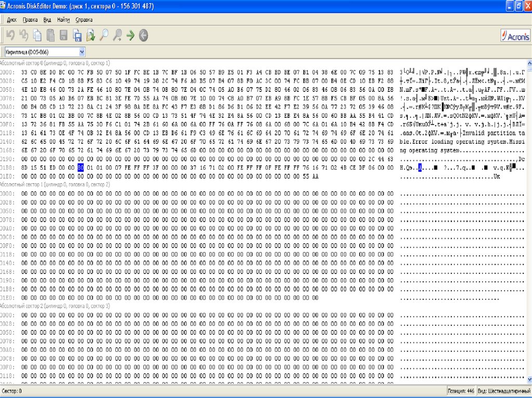Click the grey round Back arrow icon
Image resolution: width=532 pixels, height=398 pixels.
tap(143, 35)
